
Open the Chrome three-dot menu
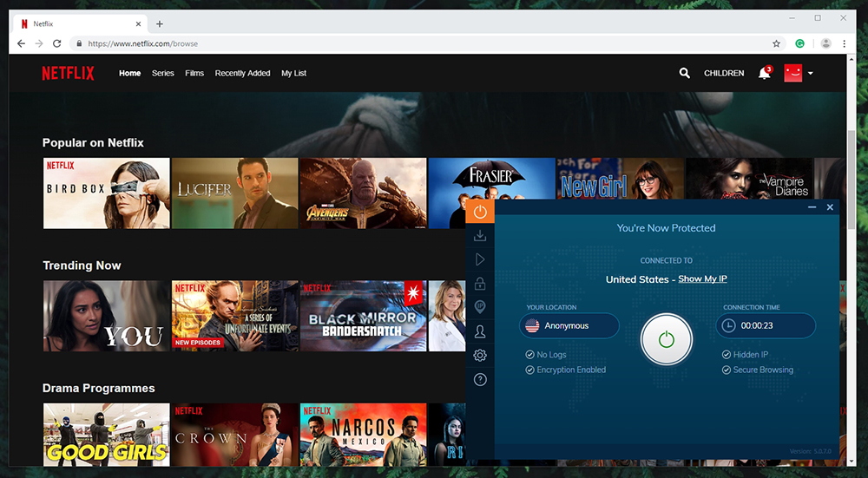point(845,43)
